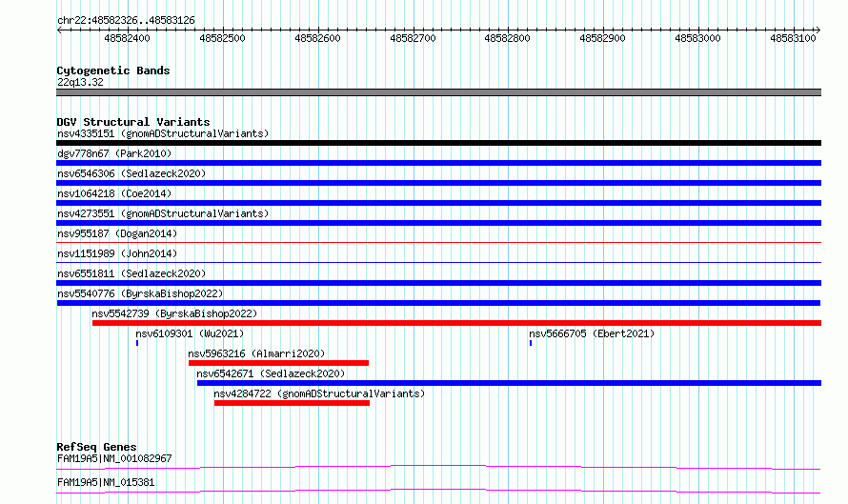
Task: Click the nsv4284722 (gnomADStructuralVariants) label
Action: pos(319,393)
